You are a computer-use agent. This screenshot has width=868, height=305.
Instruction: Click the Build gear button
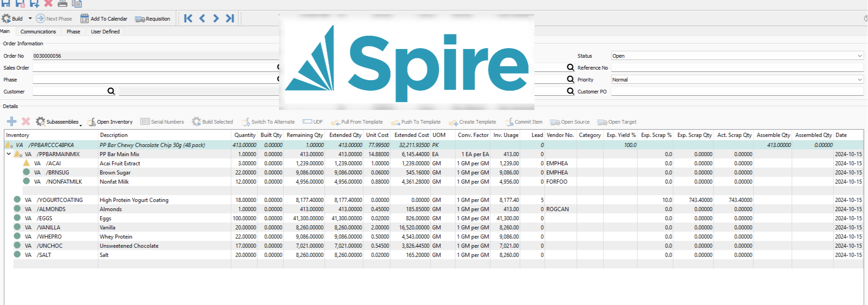click(12, 19)
